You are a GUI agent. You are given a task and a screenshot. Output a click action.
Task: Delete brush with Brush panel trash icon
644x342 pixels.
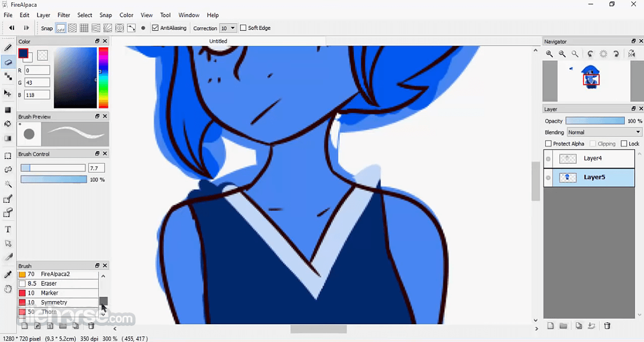tap(91, 325)
